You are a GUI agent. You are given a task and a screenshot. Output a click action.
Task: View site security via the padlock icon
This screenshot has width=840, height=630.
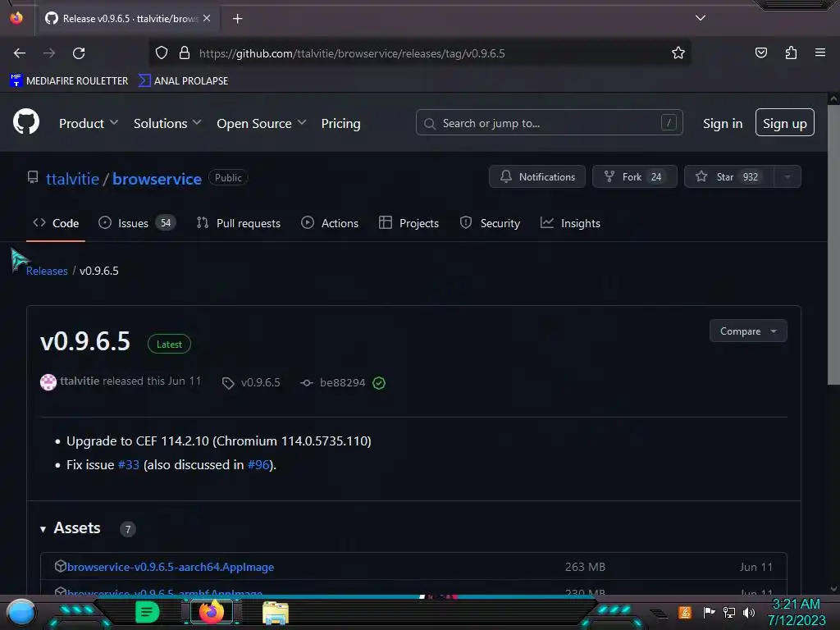click(185, 53)
